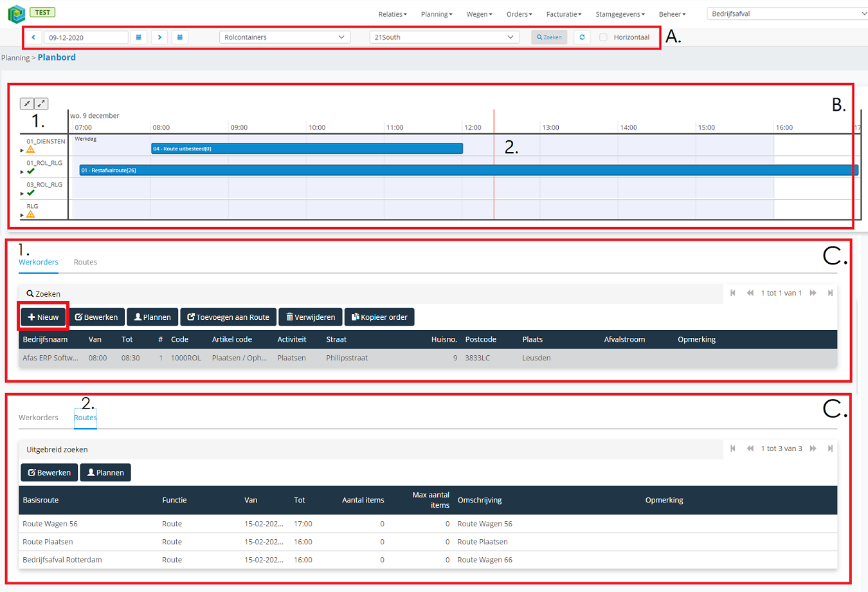The height and width of the screenshot is (592, 868).
Task: Select the '01 - Restafvalroute[26]' bar
Action: pos(469,171)
